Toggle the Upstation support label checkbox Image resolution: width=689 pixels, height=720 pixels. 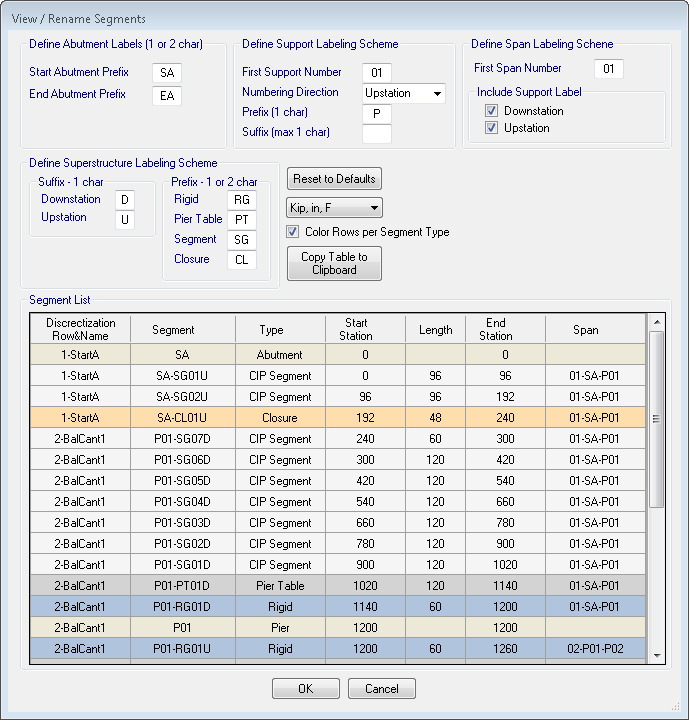click(492, 128)
